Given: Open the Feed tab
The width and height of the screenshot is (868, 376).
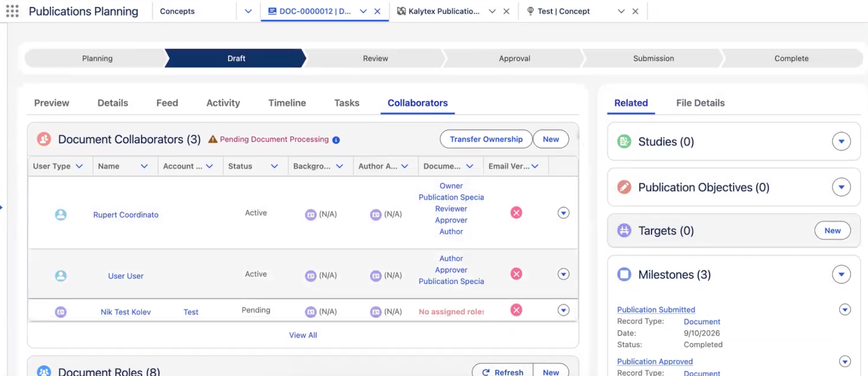Looking at the screenshot, I should tap(167, 103).
